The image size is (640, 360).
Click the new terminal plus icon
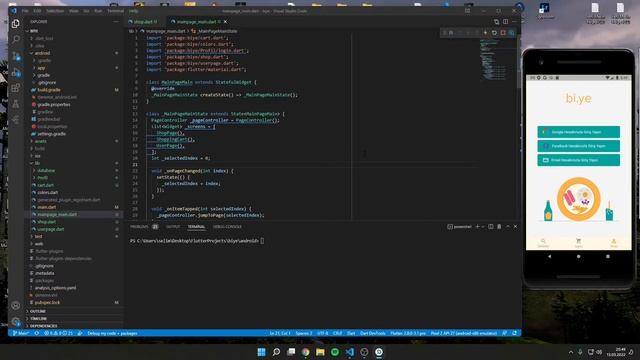coord(477,227)
